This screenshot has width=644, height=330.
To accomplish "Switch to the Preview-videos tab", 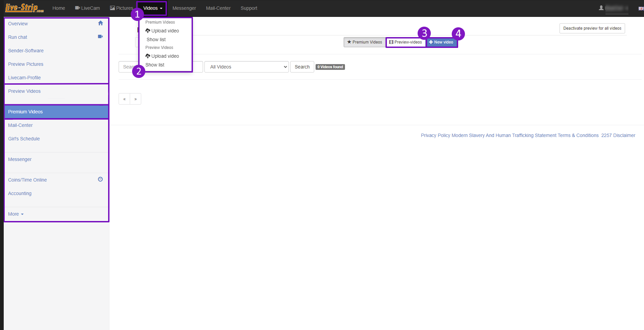I will 405,42.
